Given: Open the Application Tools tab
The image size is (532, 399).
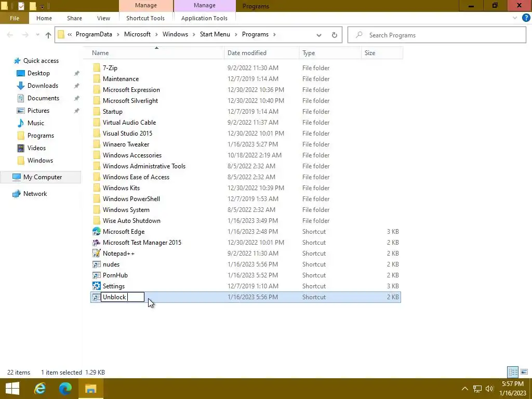Looking at the screenshot, I should pos(204,18).
